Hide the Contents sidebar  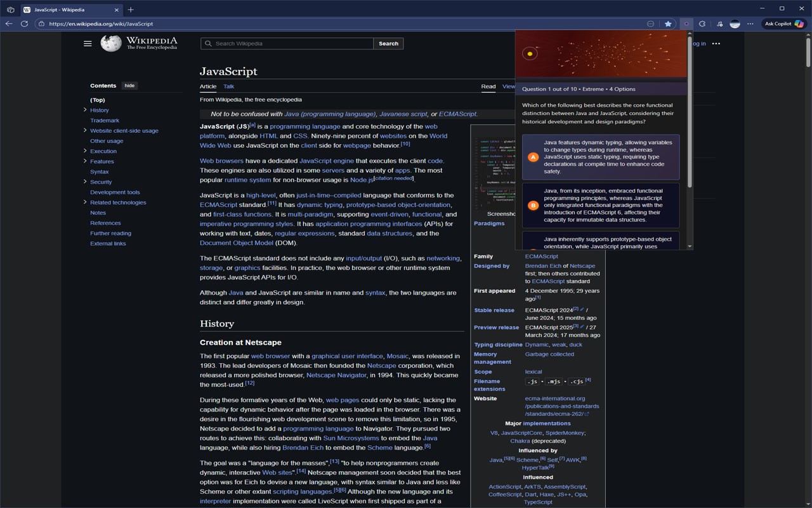(x=129, y=86)
